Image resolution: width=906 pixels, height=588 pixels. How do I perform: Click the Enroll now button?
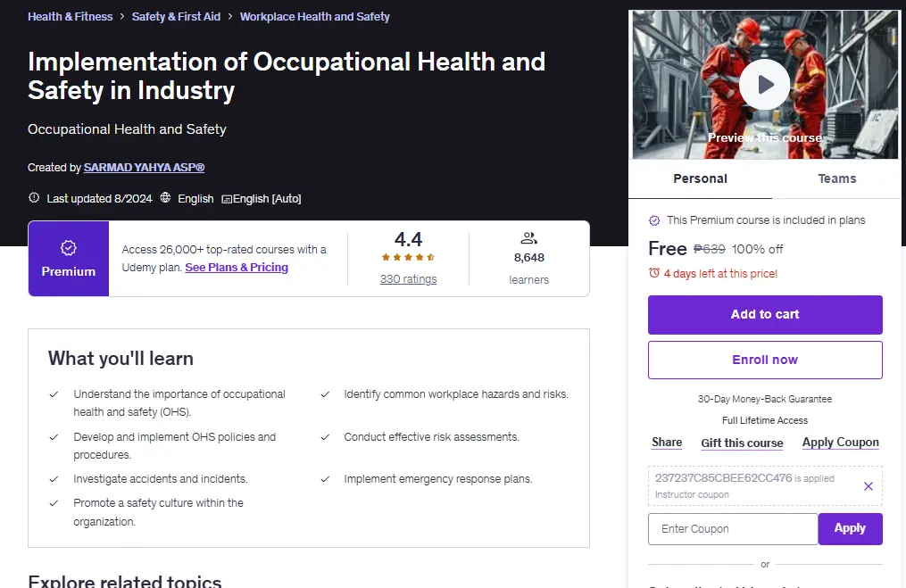(765, 360)
